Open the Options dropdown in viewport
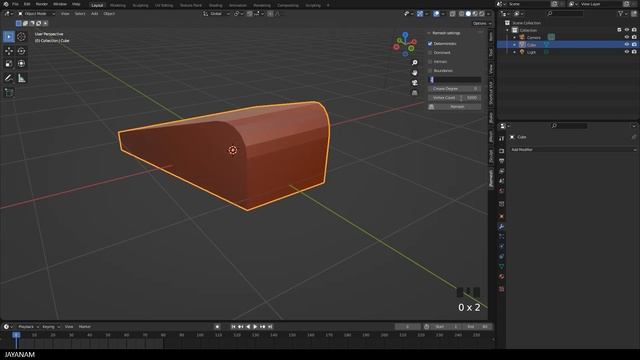 click(482, 23)
